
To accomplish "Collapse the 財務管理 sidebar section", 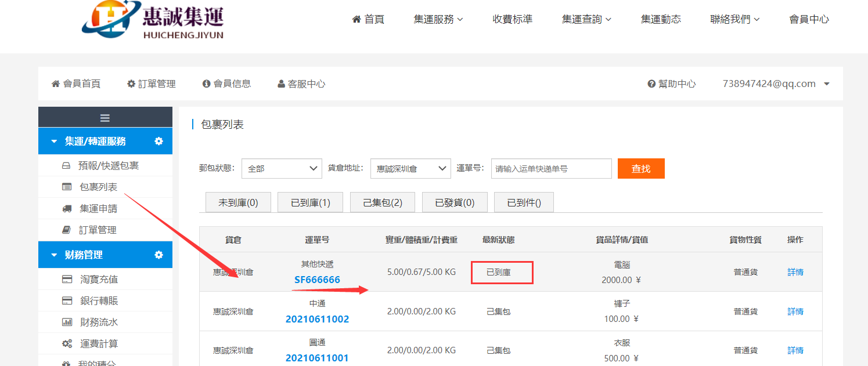I will [54, 255].
